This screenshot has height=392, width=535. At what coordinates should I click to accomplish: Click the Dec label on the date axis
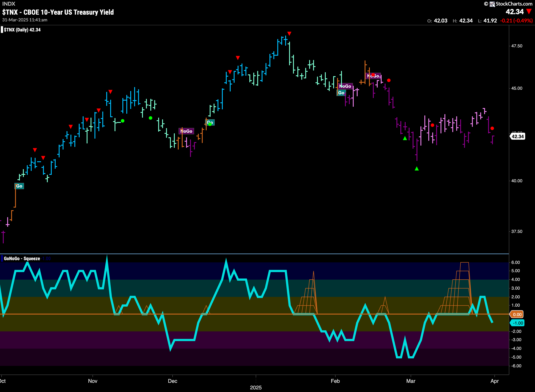(172, 381)
